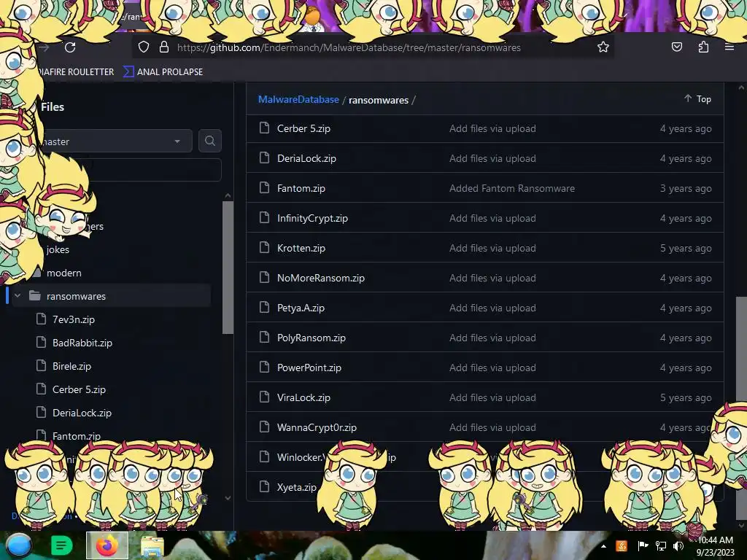
Task: Click '5 years ago' on the Krotten.zip row
Action: point(686,248)
